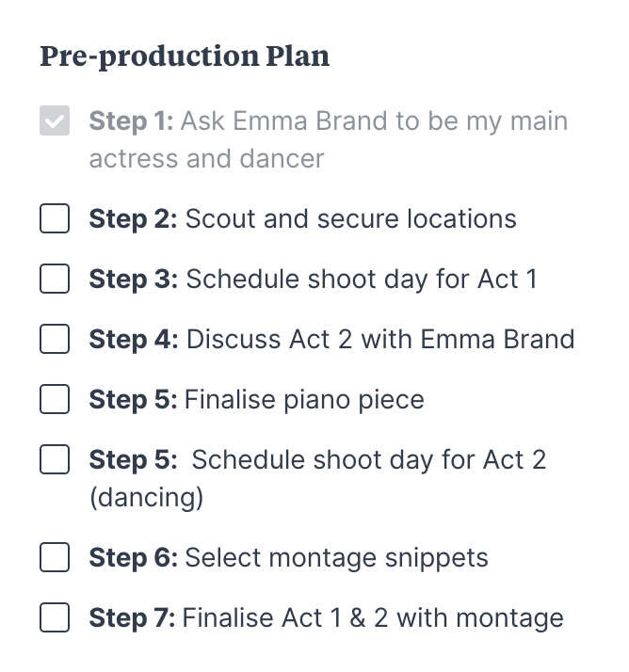629x672 pixels.
Task: Click the 'Finalise Act 1 & 2 with montage' text
Action: coord(373,618)
